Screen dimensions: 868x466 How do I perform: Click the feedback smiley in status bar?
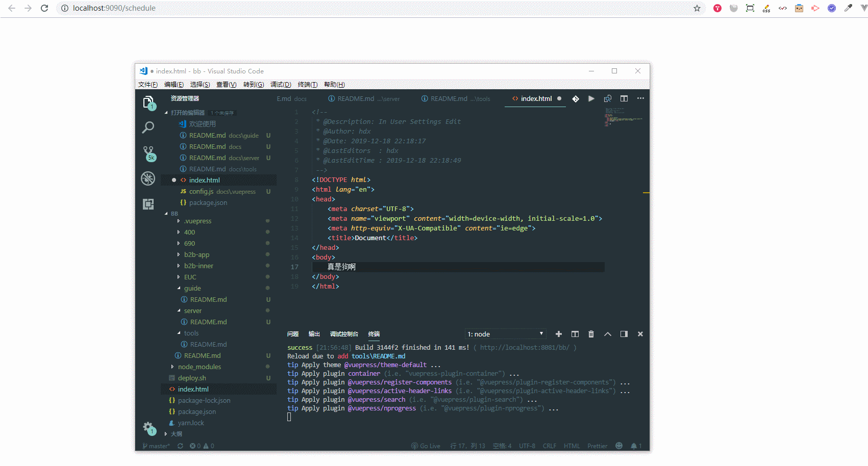point(619,446)
